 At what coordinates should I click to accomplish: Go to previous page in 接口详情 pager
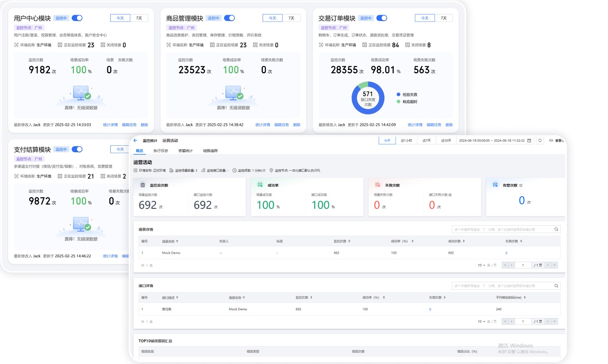click(511, 321)
